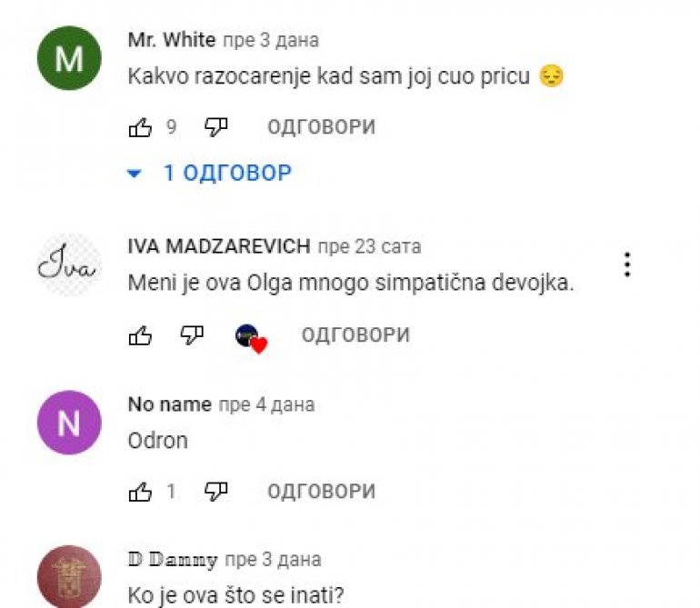700x608 pixels.
Task: Reply to No name via ОДГОВОРИ
Action: click(322, 492)
